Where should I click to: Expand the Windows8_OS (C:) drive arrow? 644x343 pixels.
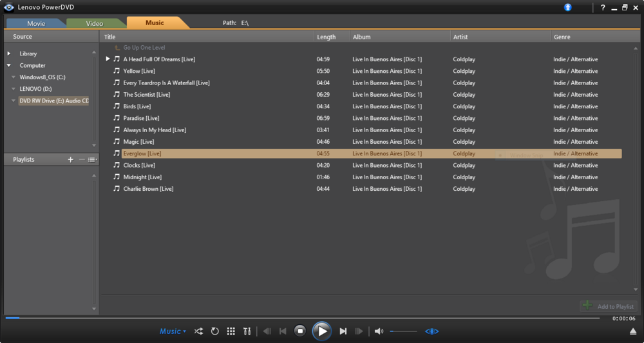14,77
